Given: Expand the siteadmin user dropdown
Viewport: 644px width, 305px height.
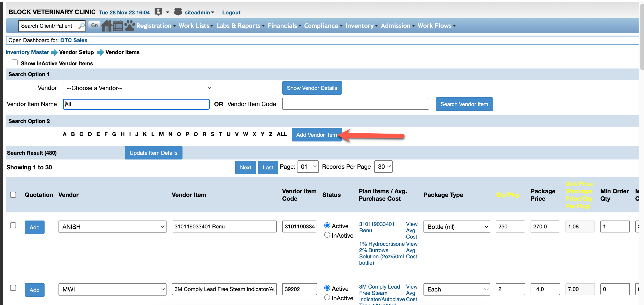Looking at the screenshot, I should click(x=199, y=12).
